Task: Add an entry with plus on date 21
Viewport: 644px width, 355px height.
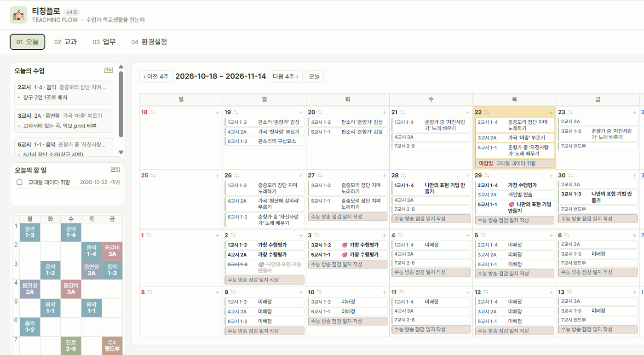Action: [x=468, y=113]
